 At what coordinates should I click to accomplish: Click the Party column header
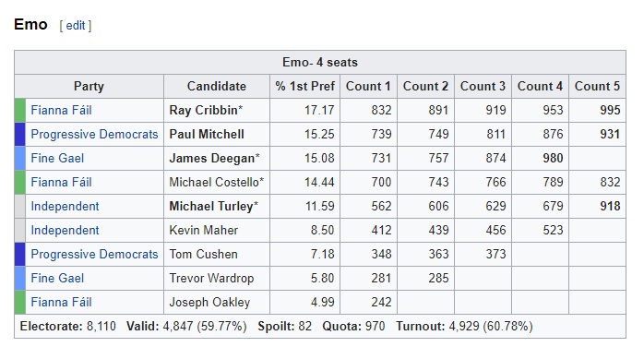[x=89, y=86]
